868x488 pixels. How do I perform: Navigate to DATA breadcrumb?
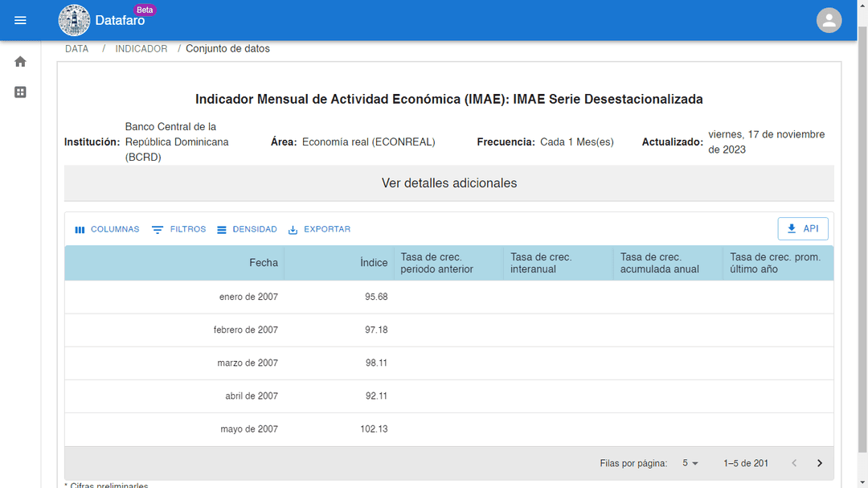click(x=77, y=49)
